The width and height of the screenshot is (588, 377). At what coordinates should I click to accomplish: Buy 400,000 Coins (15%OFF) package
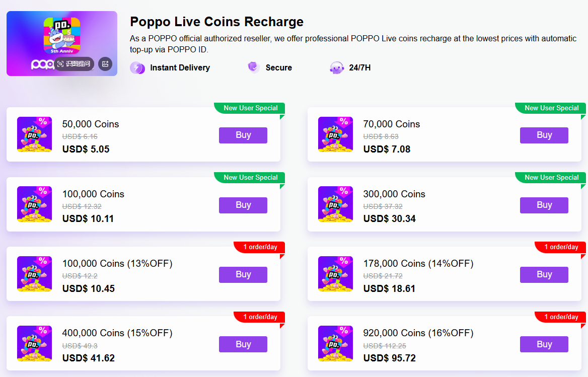[243, 344]
